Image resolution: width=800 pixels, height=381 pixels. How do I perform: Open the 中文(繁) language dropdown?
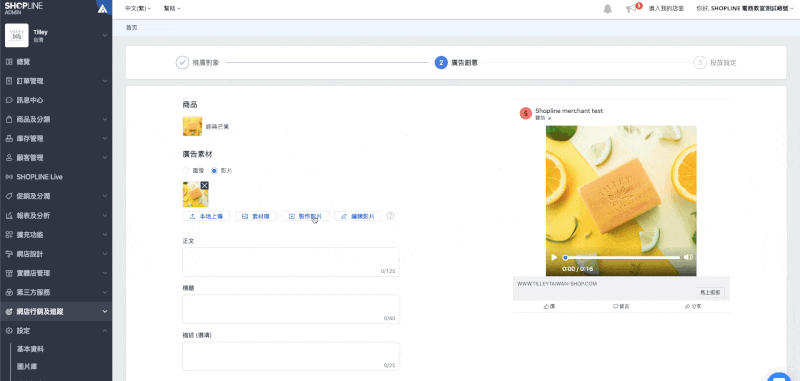tap(138, 9)
